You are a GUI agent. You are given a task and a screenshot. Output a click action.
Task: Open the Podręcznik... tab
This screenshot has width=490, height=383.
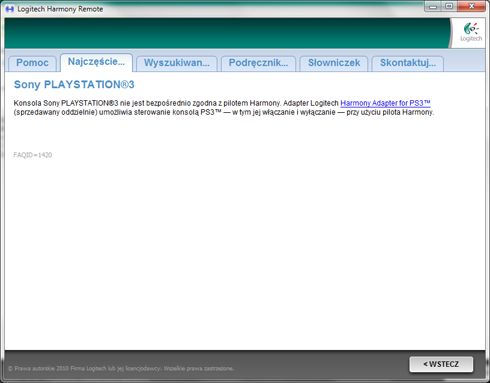[x=258, y=63]
